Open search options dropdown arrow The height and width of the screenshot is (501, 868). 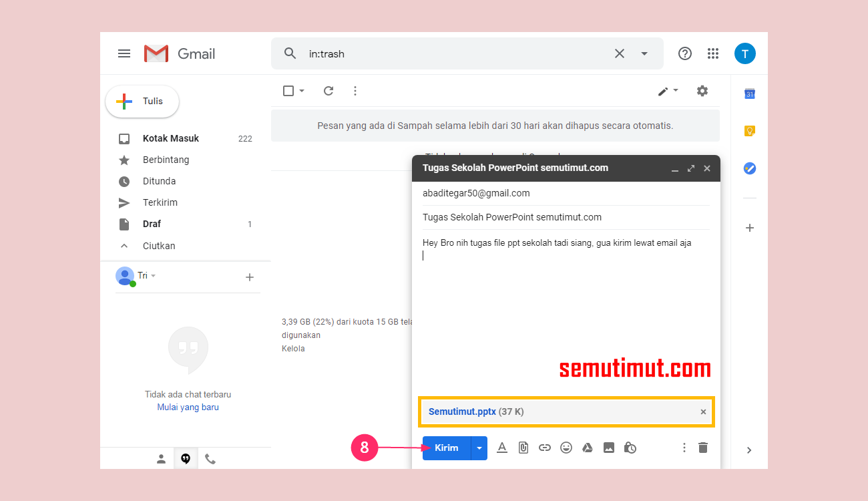644,53
